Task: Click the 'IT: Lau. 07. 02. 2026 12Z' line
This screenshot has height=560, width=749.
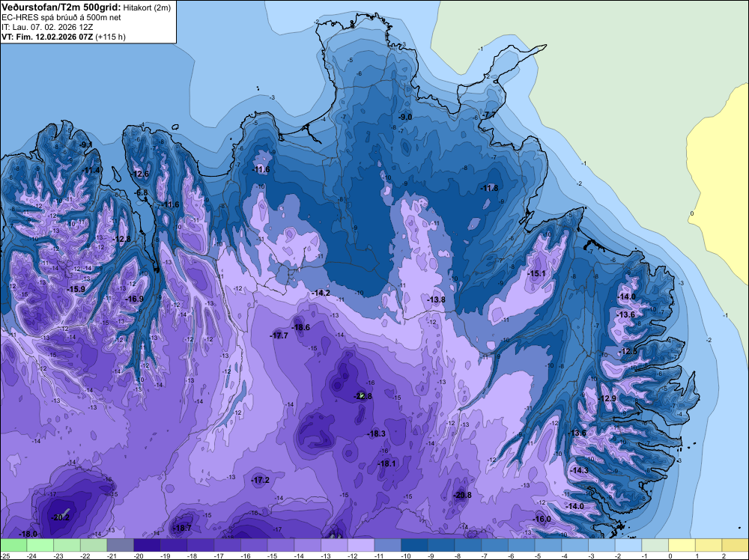Action: pyautogui.click(x=47, y=27)
